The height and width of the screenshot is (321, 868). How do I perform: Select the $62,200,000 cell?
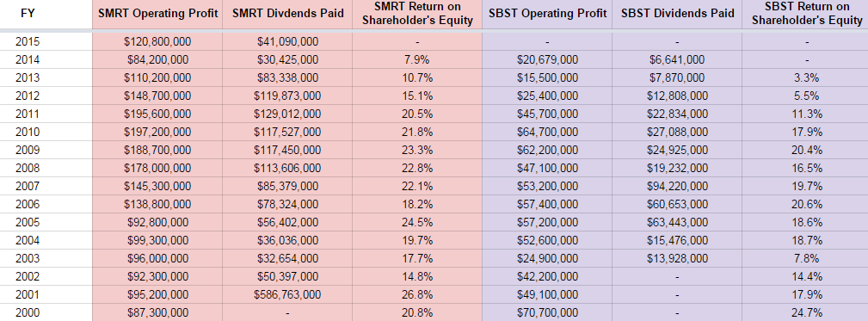[x=547, y=150]
